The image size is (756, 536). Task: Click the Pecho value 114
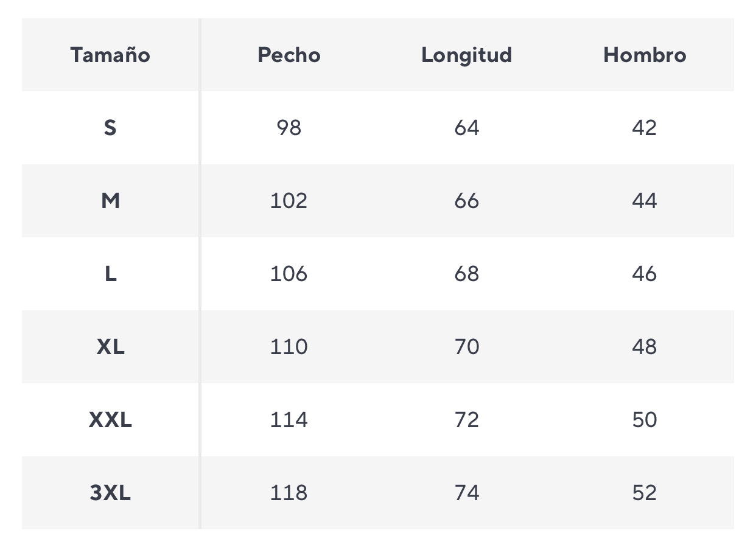289,420
